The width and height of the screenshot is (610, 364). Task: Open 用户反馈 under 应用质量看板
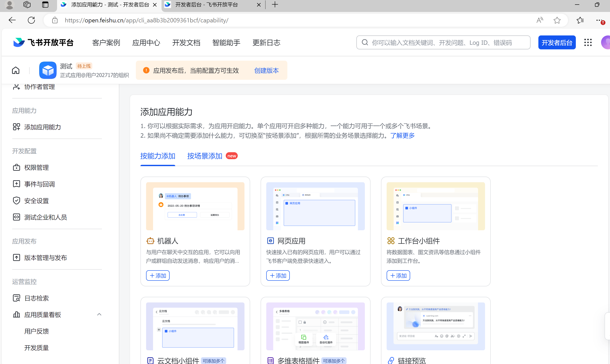(x=37, y=331)
